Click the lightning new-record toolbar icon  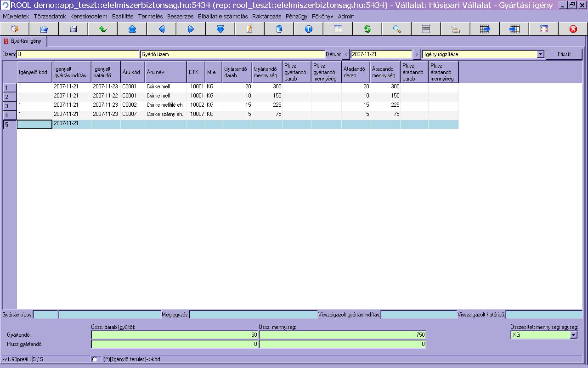pos(15,29)
